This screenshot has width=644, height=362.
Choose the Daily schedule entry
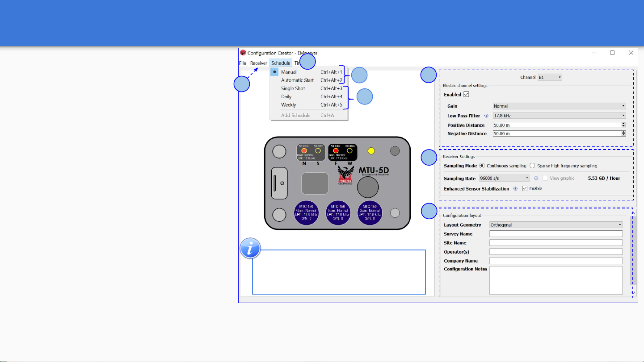(308, 96)
